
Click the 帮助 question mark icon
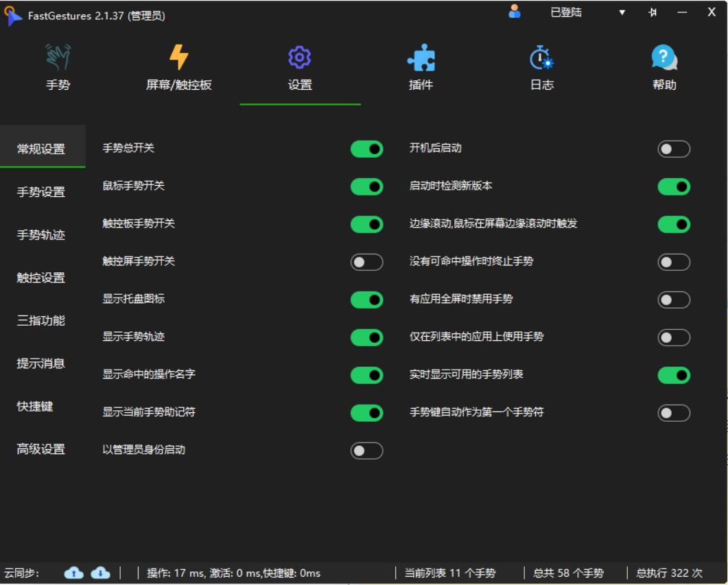(664, 58)
